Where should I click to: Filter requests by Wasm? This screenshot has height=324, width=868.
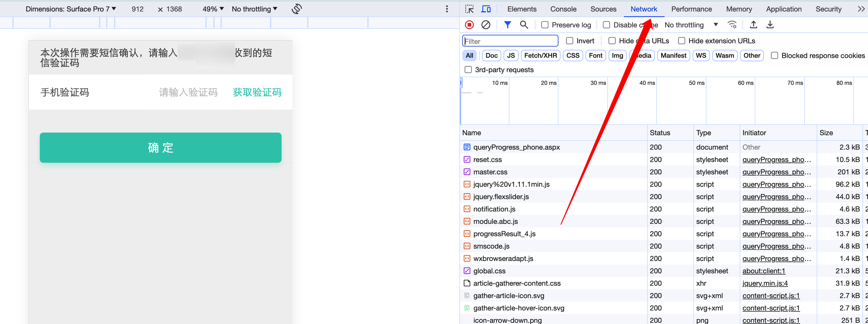[724, 56]
